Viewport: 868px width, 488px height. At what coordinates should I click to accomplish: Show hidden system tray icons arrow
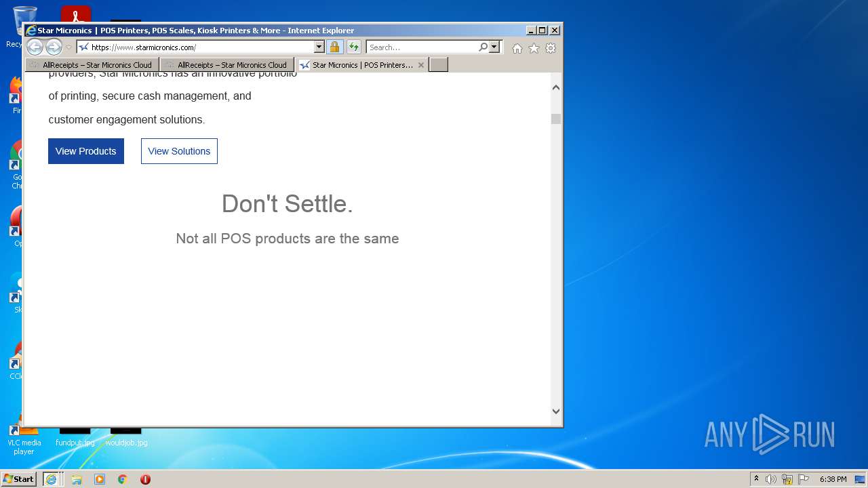(757, 479)
